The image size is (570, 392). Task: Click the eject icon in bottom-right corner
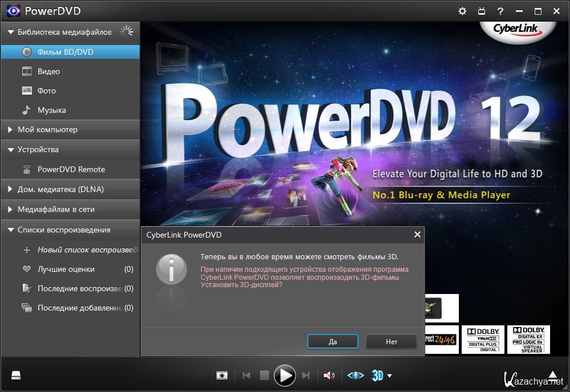coord(553,375)
